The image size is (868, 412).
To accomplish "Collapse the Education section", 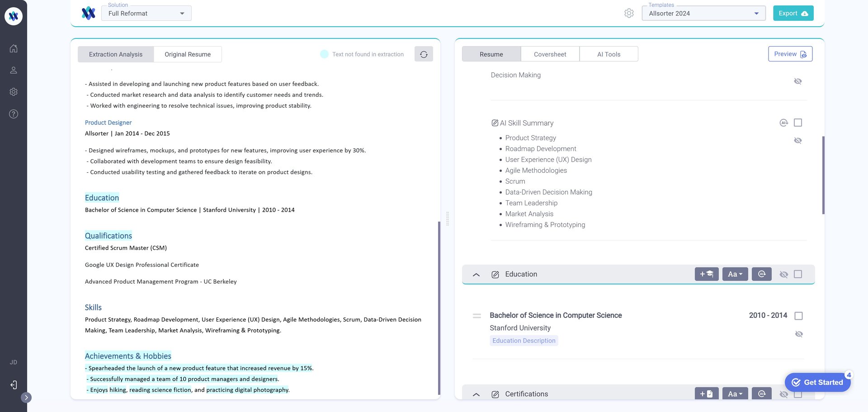I will click(476, 275).
